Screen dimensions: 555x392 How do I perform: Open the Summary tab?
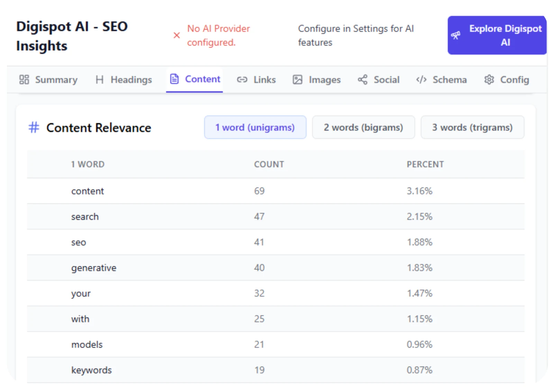pyautogui.click(x=48, y=80)
